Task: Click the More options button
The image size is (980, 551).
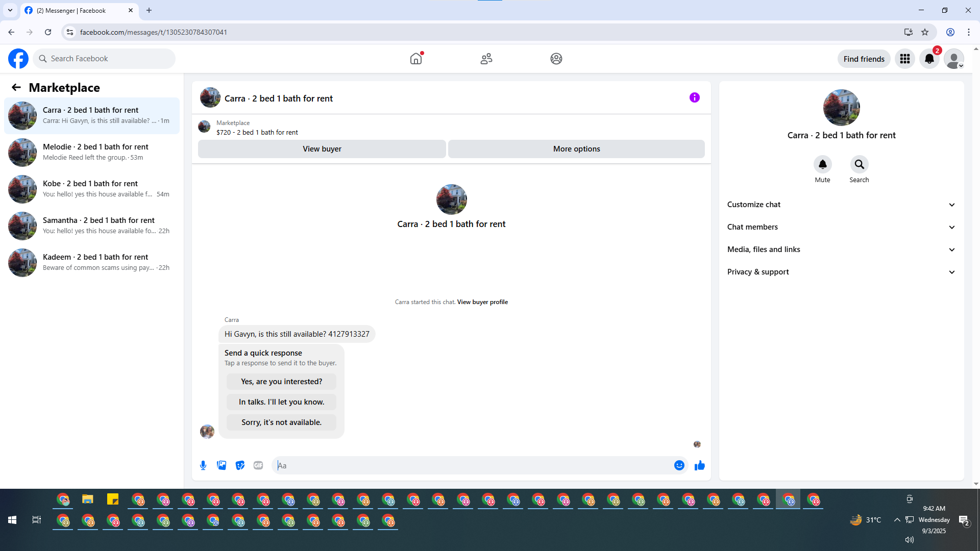Action: pyautogui.click(x=577, y=149)
